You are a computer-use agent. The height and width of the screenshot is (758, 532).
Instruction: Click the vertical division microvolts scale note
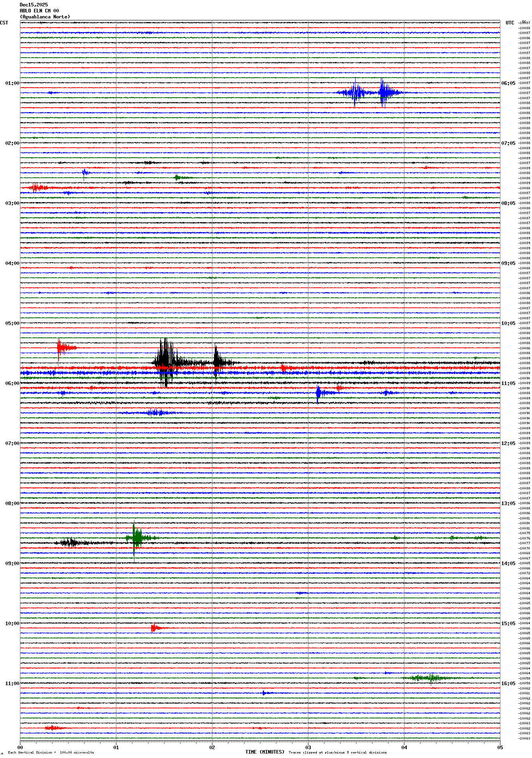(51, 752)
